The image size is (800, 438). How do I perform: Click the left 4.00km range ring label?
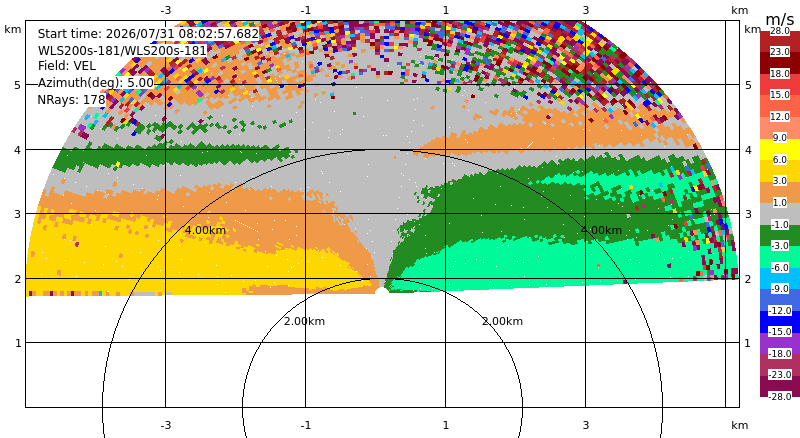pyautogui.click(x=205, y=230)
